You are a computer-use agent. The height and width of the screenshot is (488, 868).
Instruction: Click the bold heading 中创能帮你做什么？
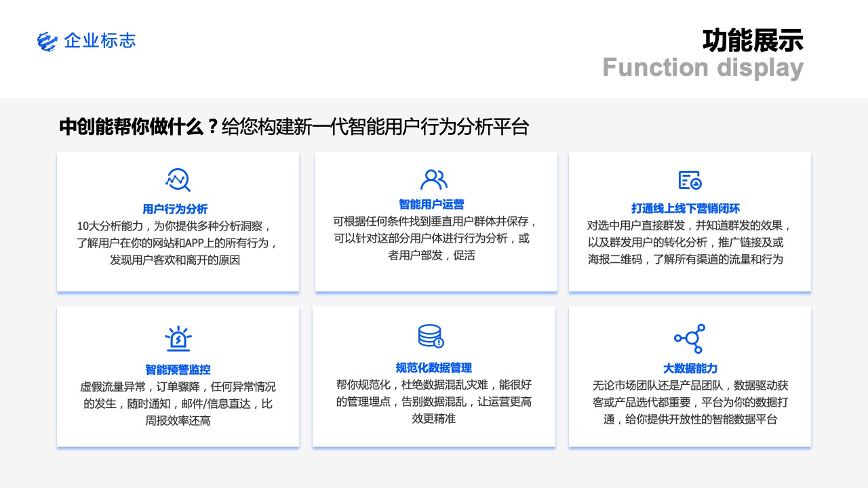139,127
